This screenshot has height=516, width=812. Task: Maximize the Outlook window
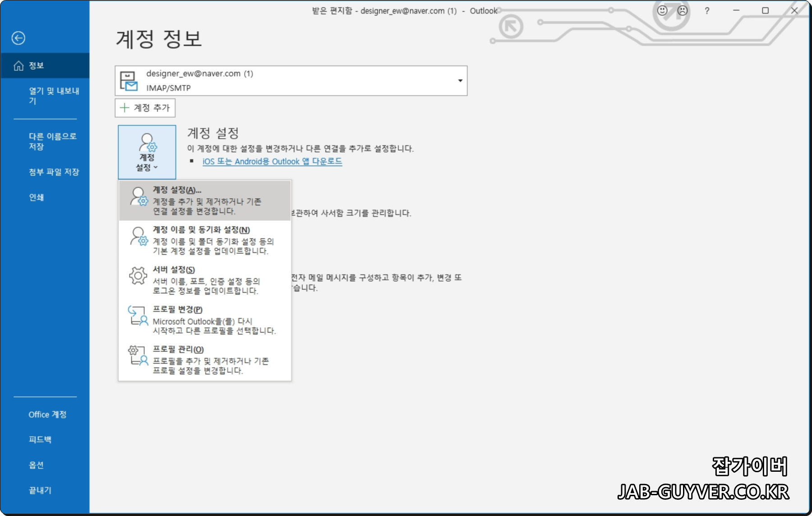click(x=766, y=10)
